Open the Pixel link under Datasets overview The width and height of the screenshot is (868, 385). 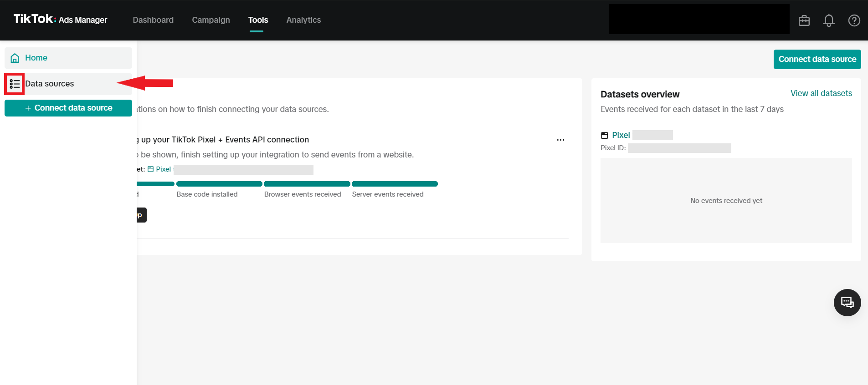(x=621, y=135)
